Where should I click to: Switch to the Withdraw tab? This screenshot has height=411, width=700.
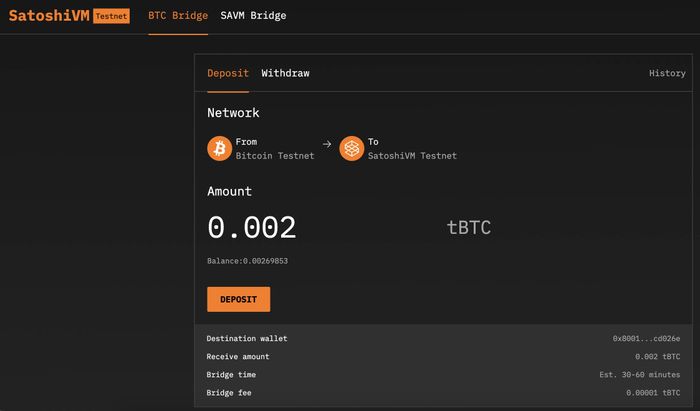285,73
